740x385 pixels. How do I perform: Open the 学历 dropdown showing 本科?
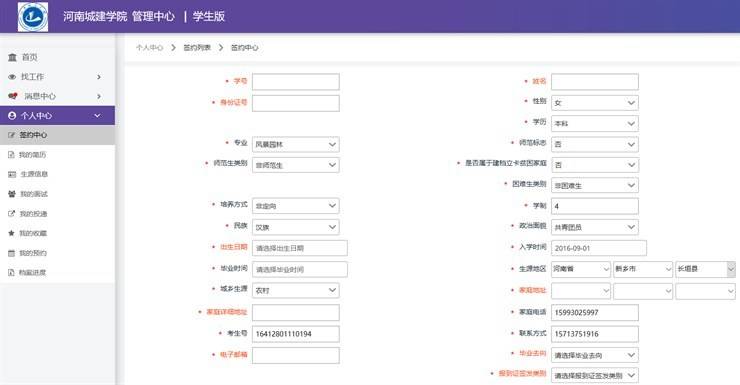point(595,124)
